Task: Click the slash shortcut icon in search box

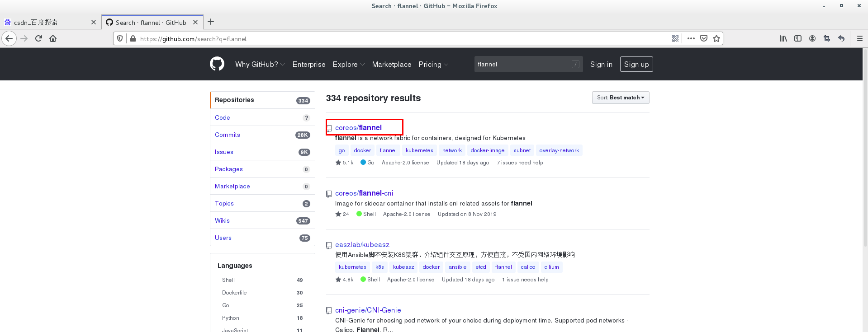Action: point(575,64)
